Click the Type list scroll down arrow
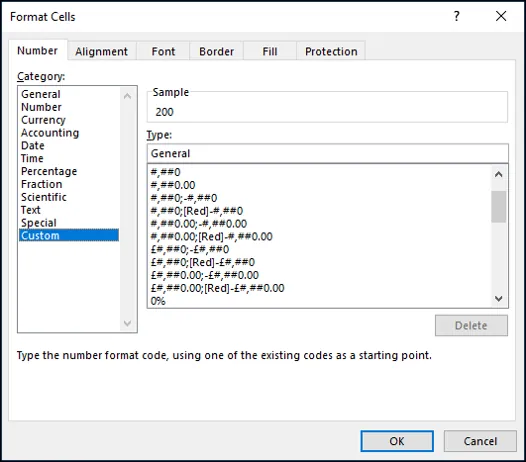 [499, 298]
